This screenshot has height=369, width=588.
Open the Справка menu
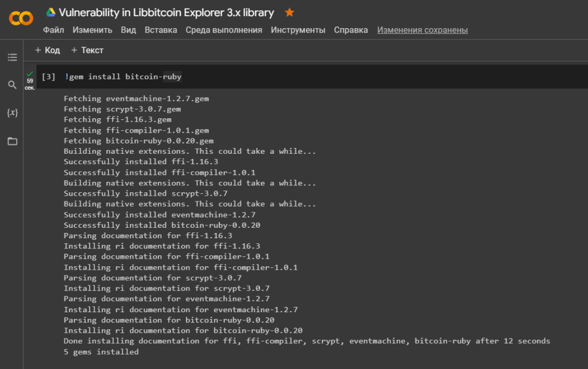click(351, 30)
